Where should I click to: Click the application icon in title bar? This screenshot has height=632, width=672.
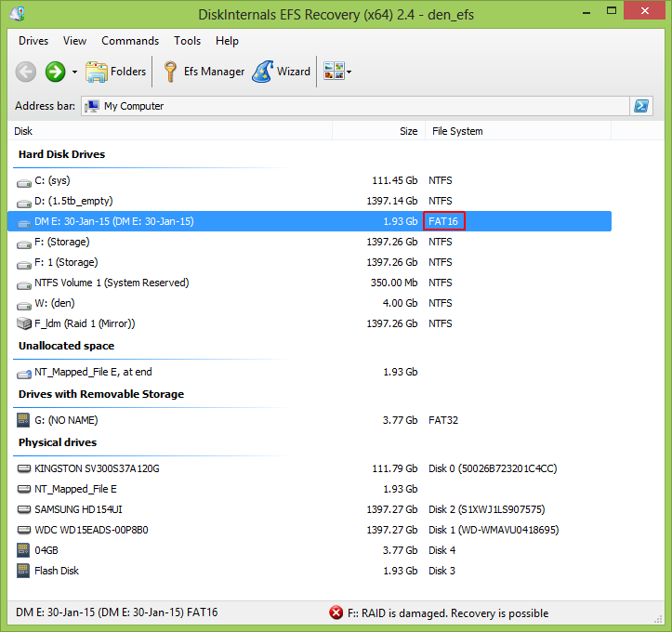17,14
